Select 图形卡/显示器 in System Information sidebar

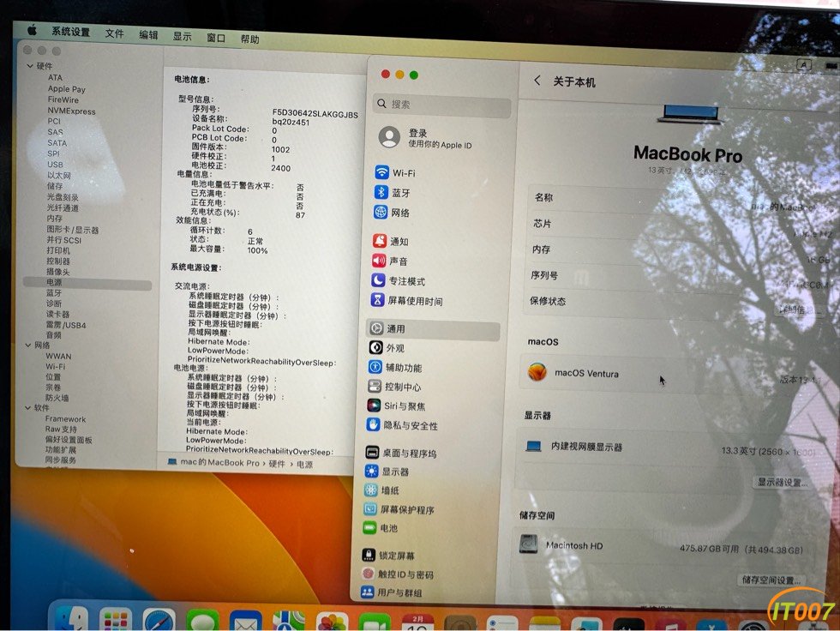tap(72, 230)
